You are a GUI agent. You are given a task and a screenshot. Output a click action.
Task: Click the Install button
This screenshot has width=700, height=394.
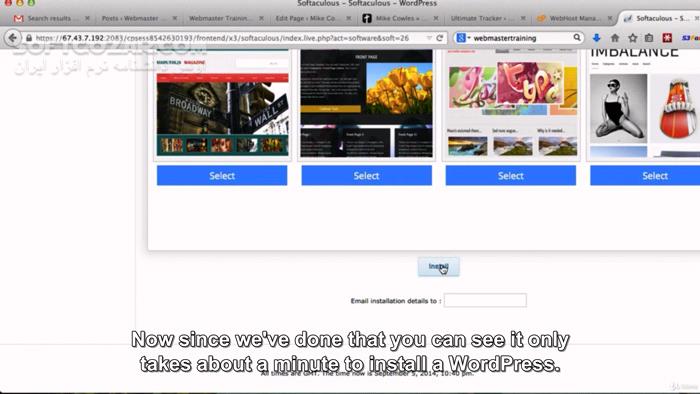[438, 266]
